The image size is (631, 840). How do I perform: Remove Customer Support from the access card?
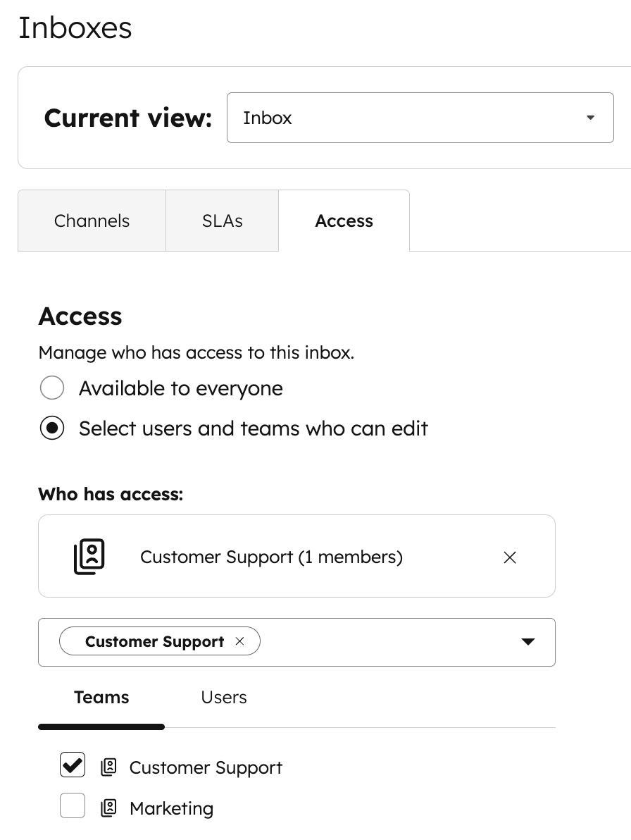tap(510, 557)
